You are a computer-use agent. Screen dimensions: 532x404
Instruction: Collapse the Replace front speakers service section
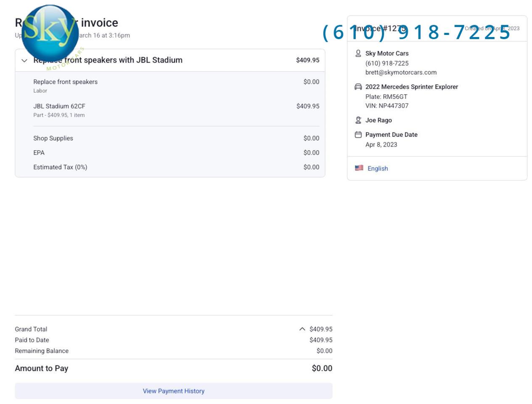(x=24, y=61)
